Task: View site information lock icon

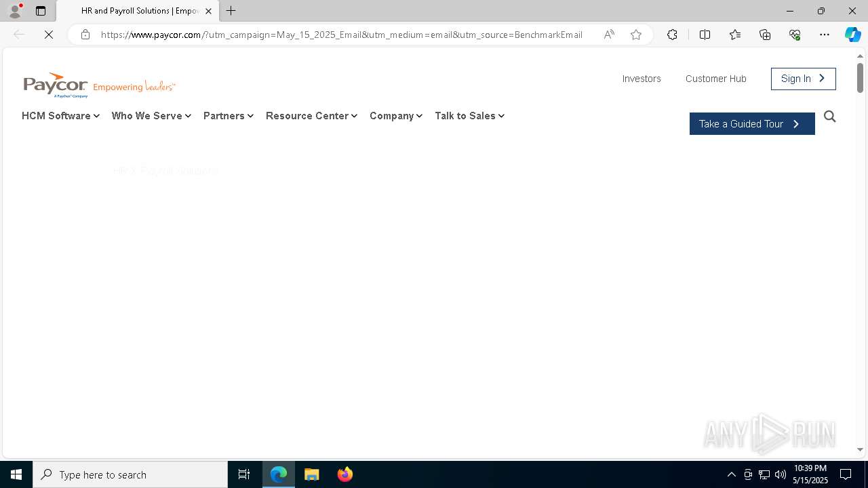Action: pos(85,35)
